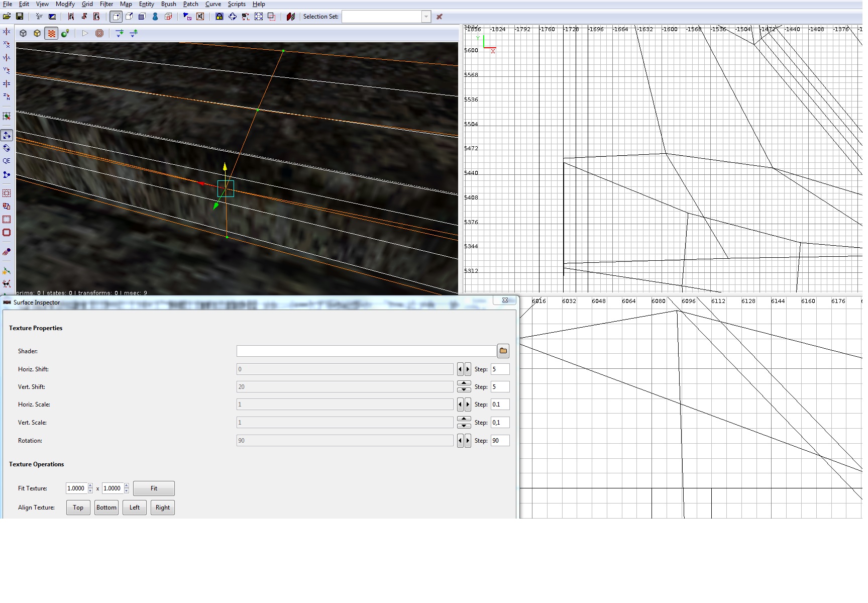The width and height of the screenshot is (868, 603).
Task: Click the open map folder icon
Action: click(7, 17)
